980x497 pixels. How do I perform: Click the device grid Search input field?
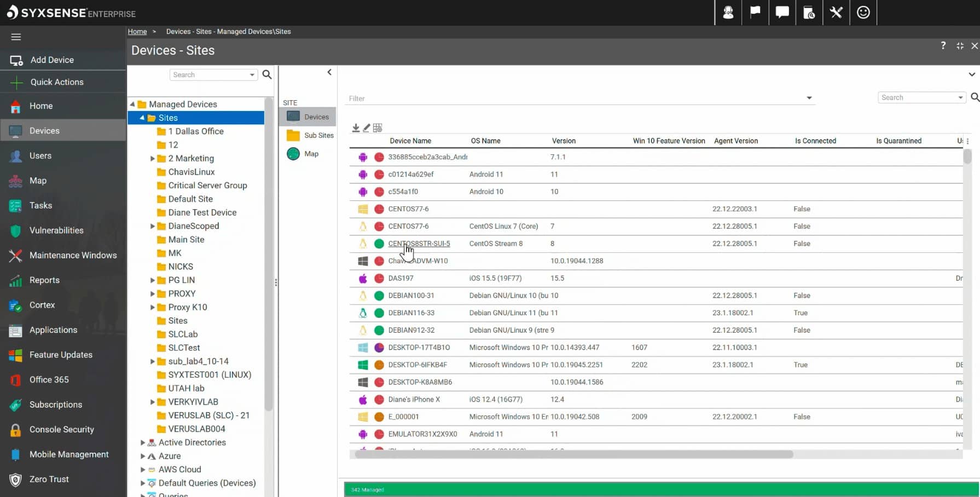coord(918,97)
